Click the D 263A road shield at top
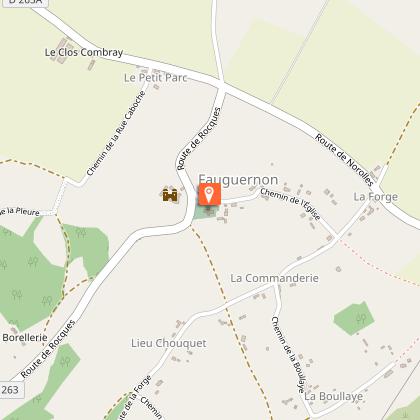The width and height of the screenshot is (420, 420). 23,2
